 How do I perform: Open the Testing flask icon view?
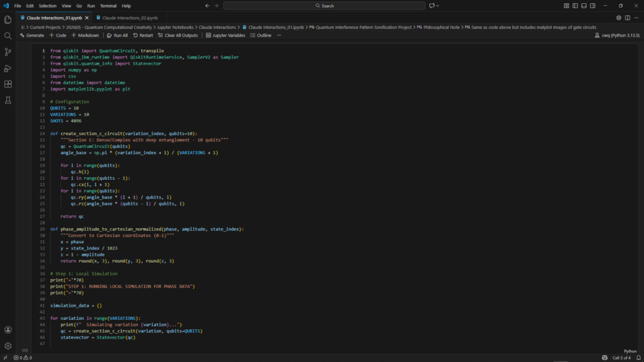8,100
